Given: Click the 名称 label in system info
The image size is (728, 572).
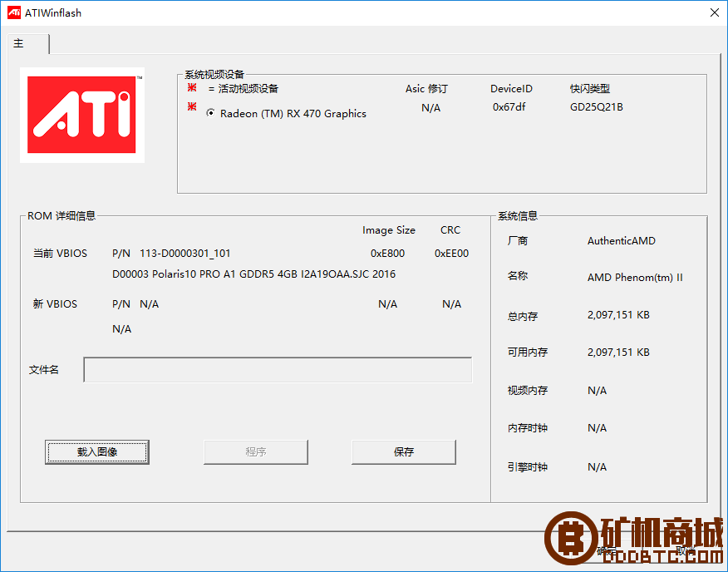Looking at the screenshot, I should point(518,276).
